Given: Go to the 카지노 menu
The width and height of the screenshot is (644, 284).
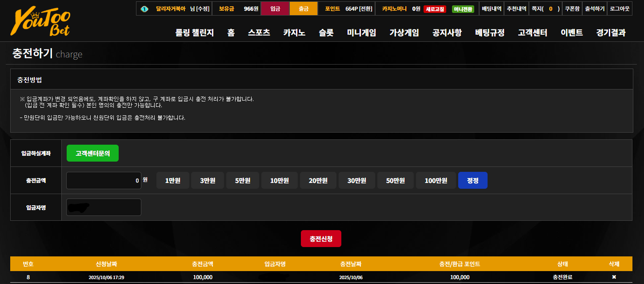Looking at the screenshot, I should [x=294, y=32].
